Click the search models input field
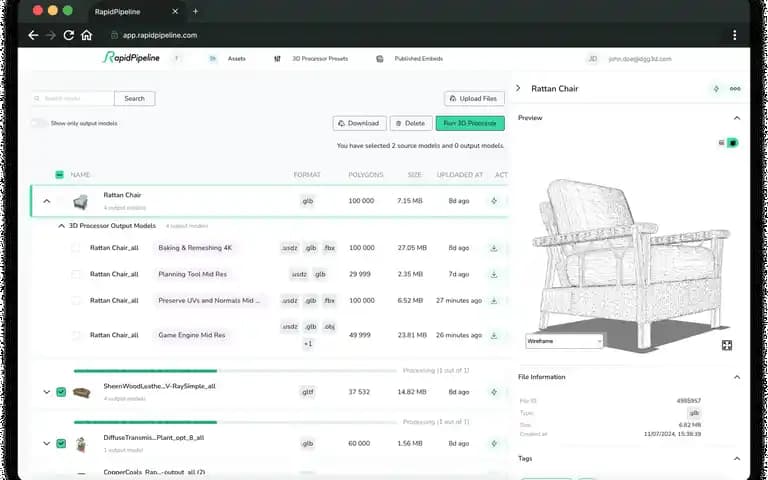The image size is (768, 480). [x=73, y=98]
